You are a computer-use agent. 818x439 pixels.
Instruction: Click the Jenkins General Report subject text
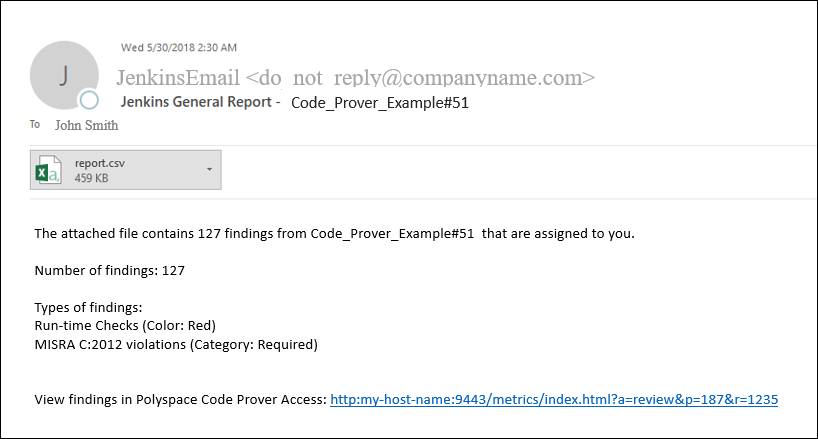(200, 102)
